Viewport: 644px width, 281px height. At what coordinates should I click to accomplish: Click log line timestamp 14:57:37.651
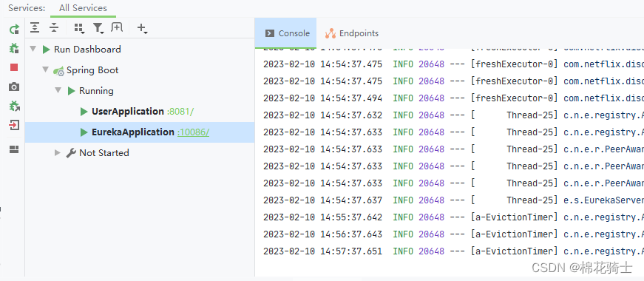351,251
